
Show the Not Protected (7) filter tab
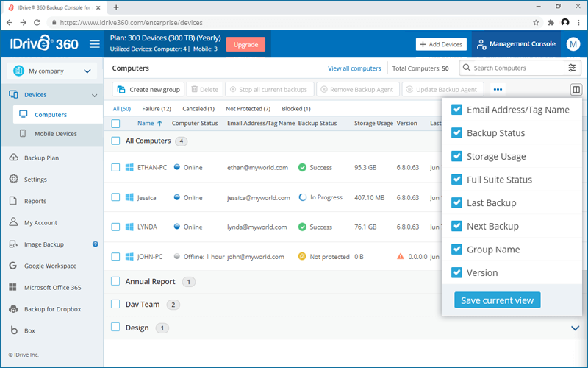click(x=248, y=109)
